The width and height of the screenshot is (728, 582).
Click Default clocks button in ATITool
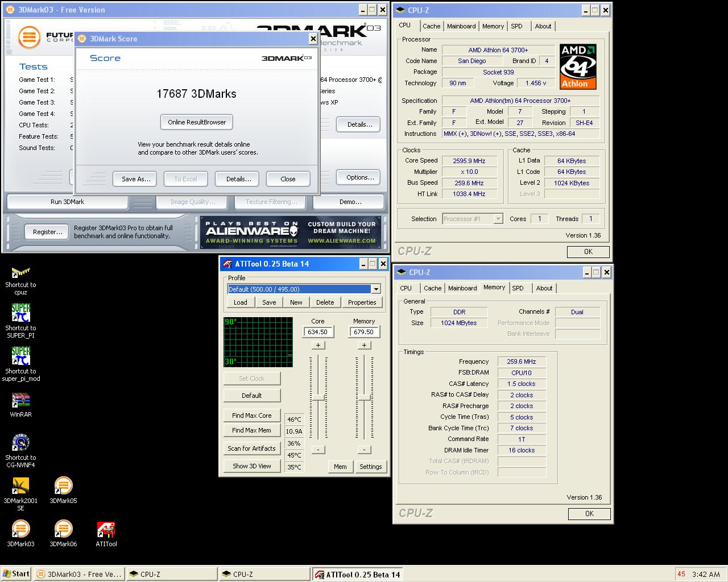252,396
